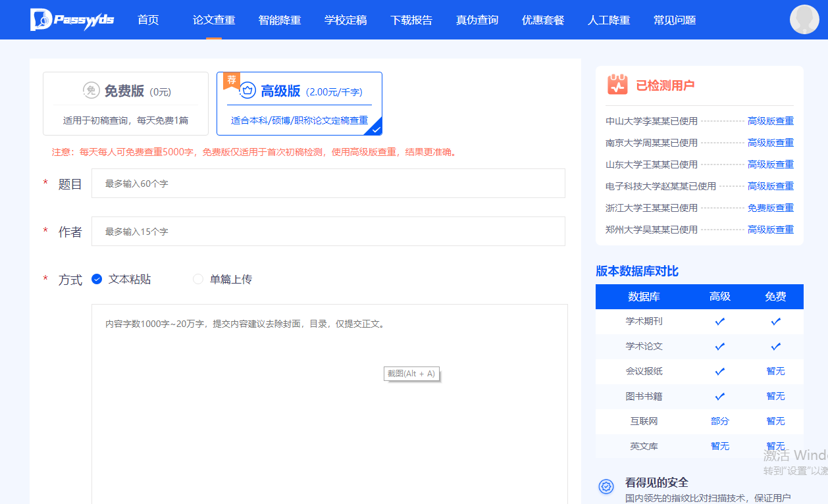Click the 题目 title input field
The height and width of the screenshot is (504, 828).
tap(328, 183)
